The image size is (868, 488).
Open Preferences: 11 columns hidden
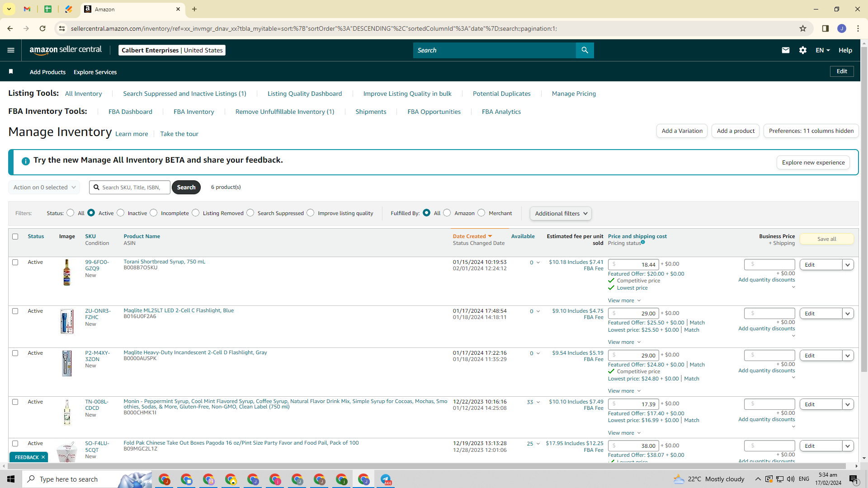[811, 131]
